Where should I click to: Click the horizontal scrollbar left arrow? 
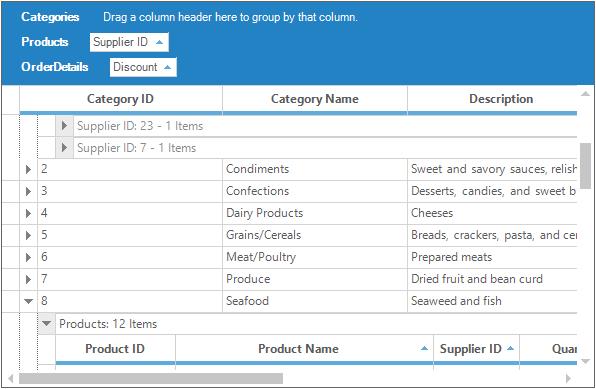11,379
